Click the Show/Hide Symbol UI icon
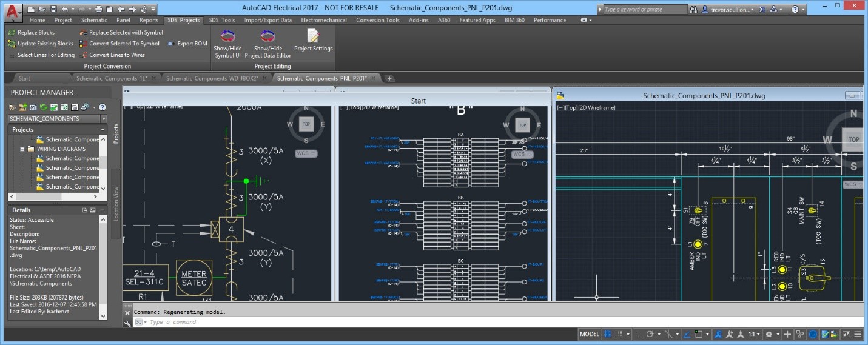 pos(227,36)
